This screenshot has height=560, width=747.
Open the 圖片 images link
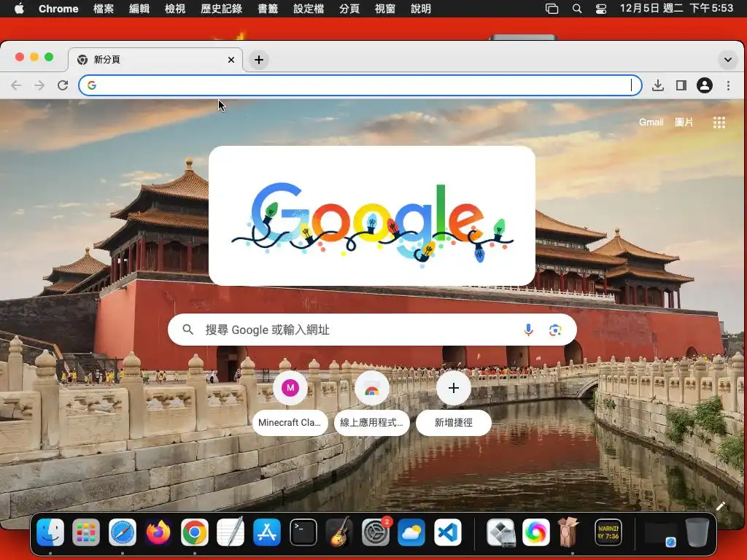[x=684, y=122]
